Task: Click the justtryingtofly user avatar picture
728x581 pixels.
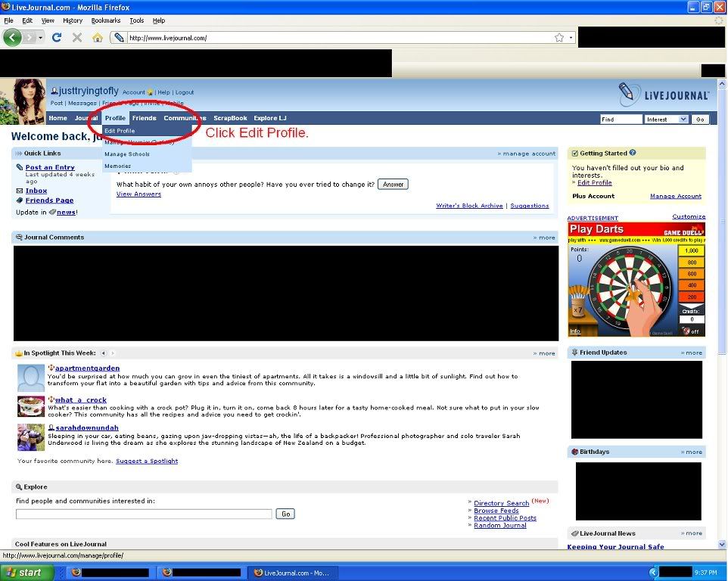Action: coord(23,101)
